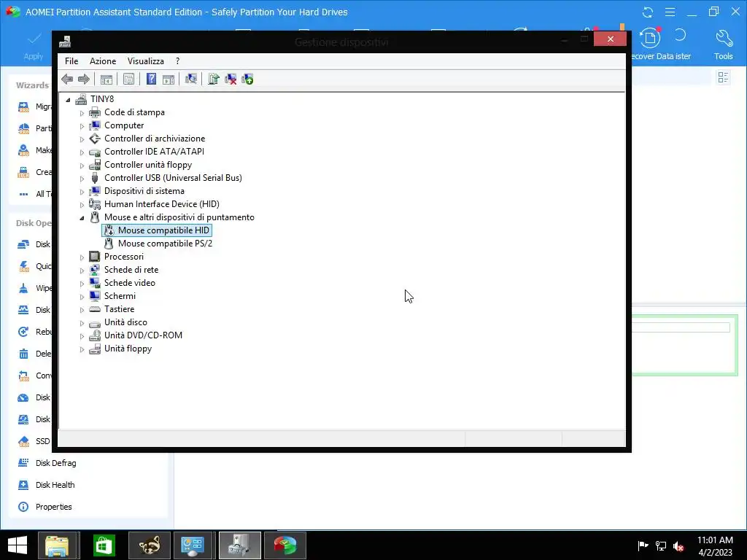Select the Unità floppy entry
Image resolution: width=747 pixels, height=560 pixels.
(128, 349)
